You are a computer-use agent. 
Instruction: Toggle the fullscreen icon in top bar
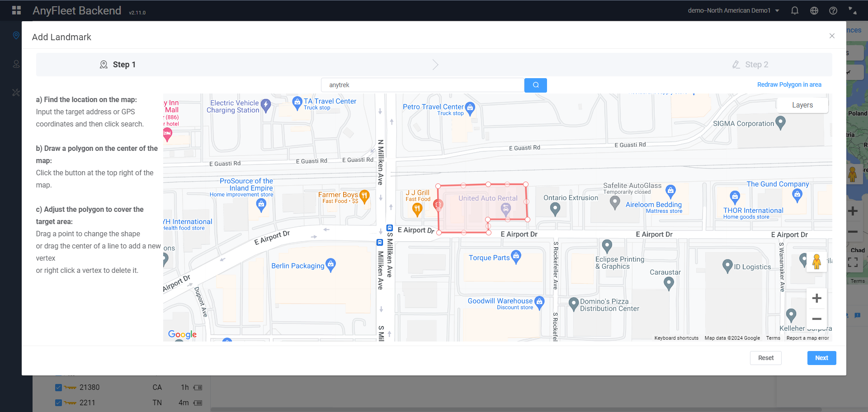(852, 10)
